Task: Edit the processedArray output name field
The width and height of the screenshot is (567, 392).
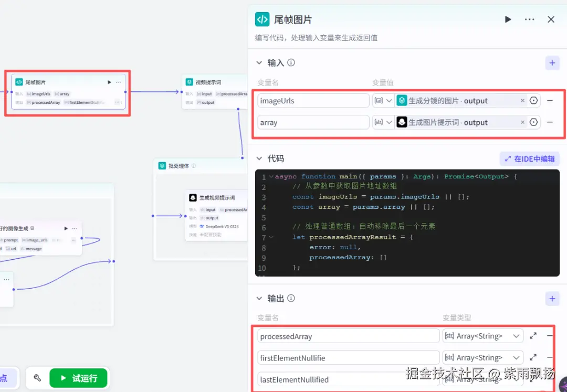Action: (349, 336)
